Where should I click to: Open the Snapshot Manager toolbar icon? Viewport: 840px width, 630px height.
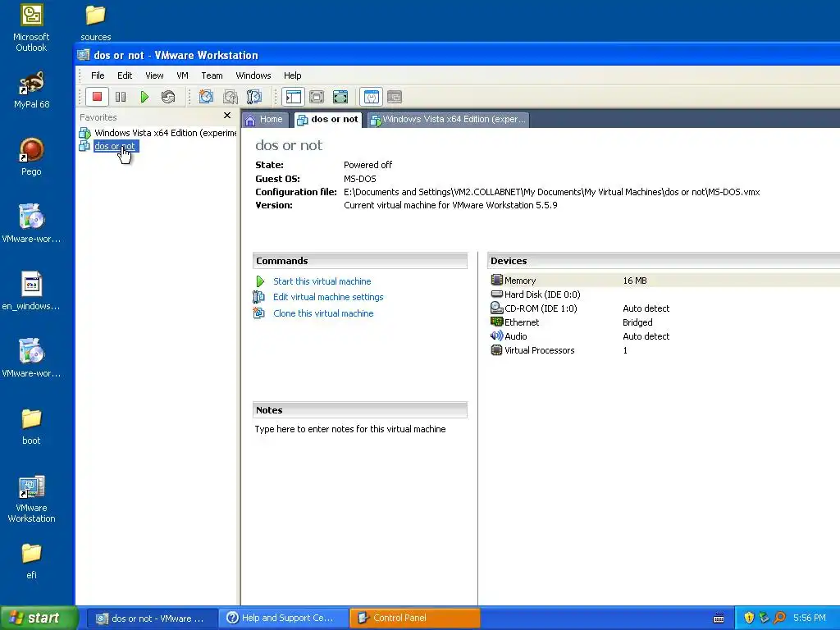254,97
